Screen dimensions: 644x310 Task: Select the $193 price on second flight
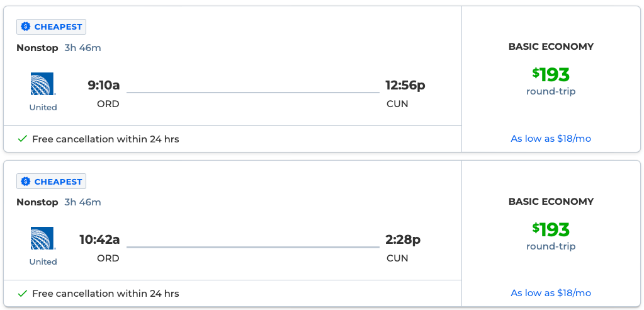551,229
